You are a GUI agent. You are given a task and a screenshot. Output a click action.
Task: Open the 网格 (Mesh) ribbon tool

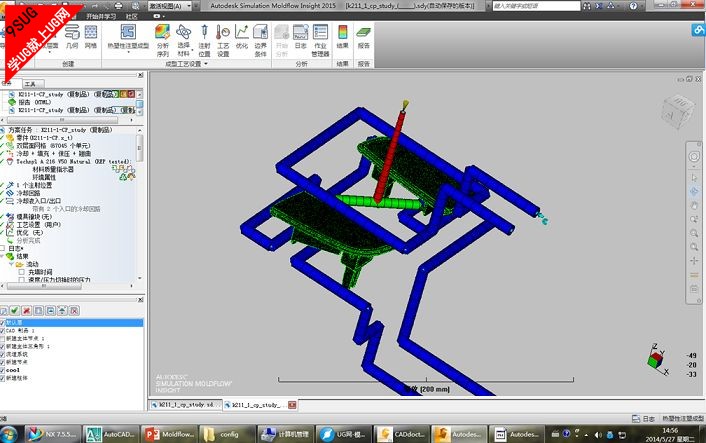coord(91,37)
